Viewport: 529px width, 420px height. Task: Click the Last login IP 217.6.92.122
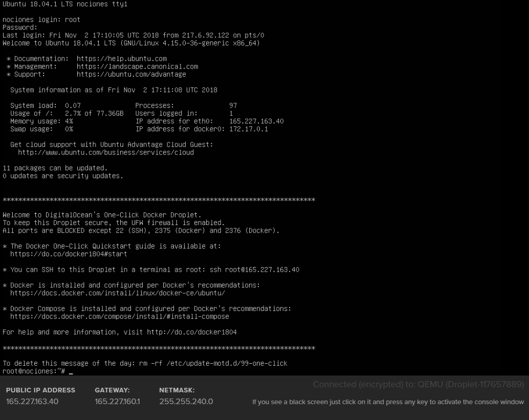[x=206, y=35]
